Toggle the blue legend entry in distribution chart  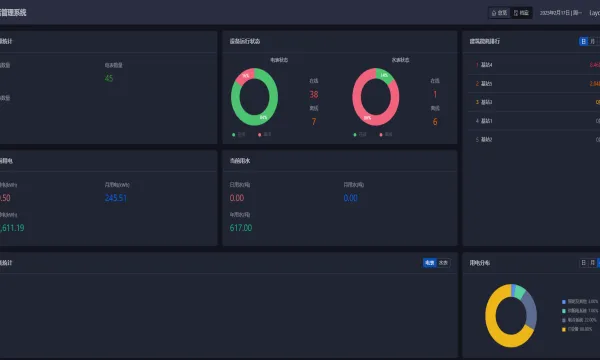tap(580, 302)
